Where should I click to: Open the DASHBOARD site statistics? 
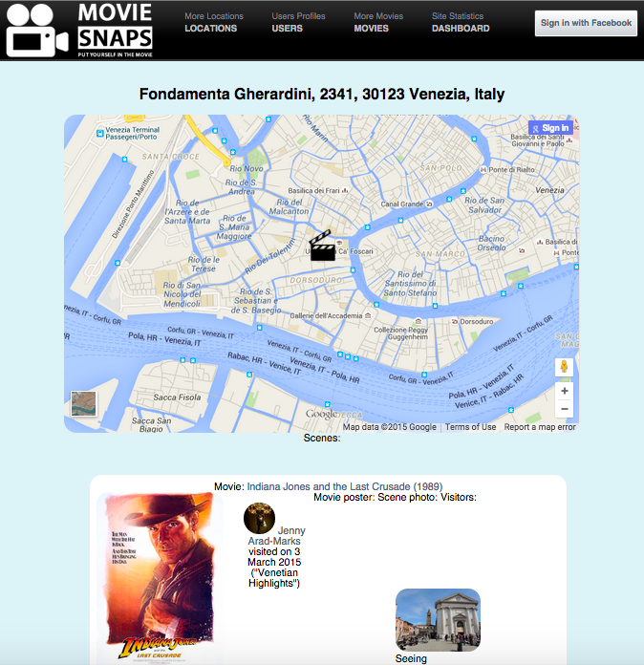pos(461,29)
